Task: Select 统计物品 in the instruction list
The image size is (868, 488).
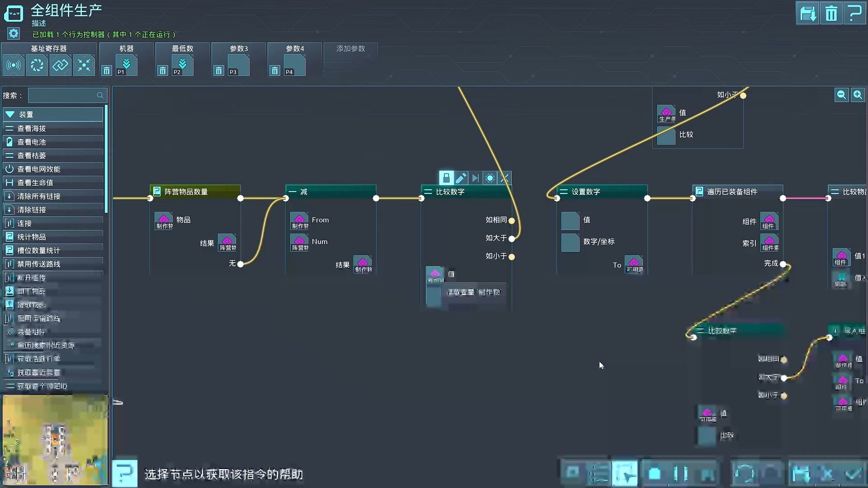Action: 31,237
